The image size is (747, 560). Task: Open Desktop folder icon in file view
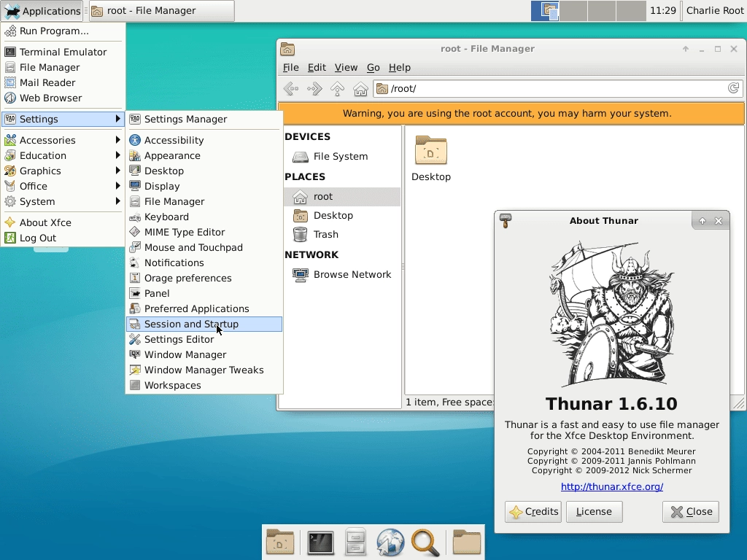(x=431, y=158)
